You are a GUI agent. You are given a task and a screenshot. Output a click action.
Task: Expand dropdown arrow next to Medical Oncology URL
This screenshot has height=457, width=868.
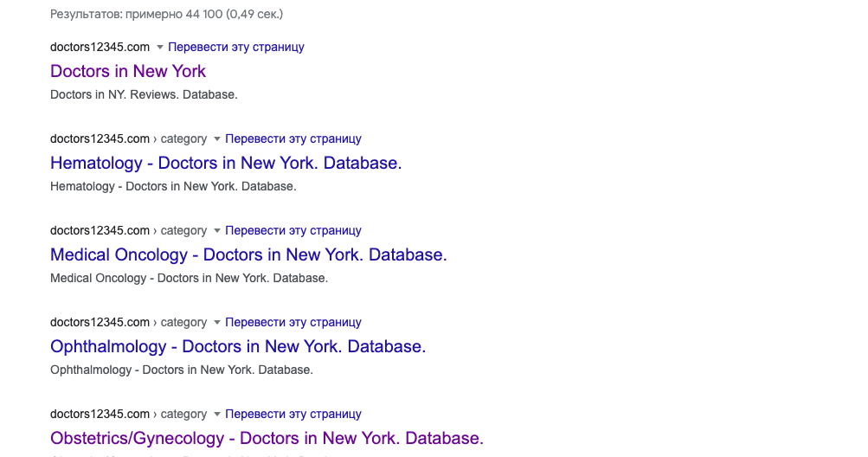click(x=217, y=231)
